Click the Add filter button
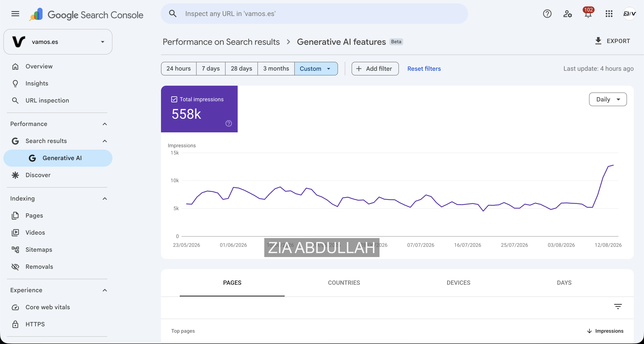Image resolution: width=644 pixels, height=344 pixels. click(375, 69)
